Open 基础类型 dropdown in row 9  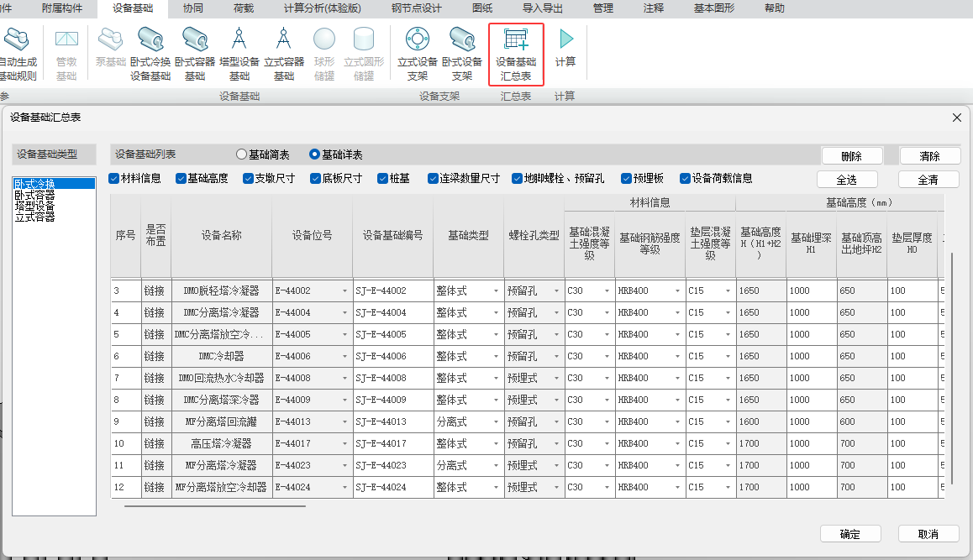click(x=496, y=422)
